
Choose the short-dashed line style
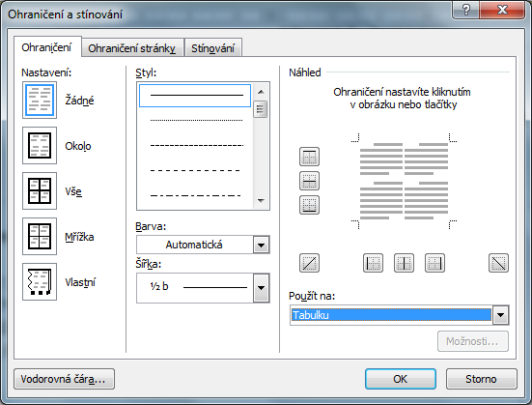196,145
